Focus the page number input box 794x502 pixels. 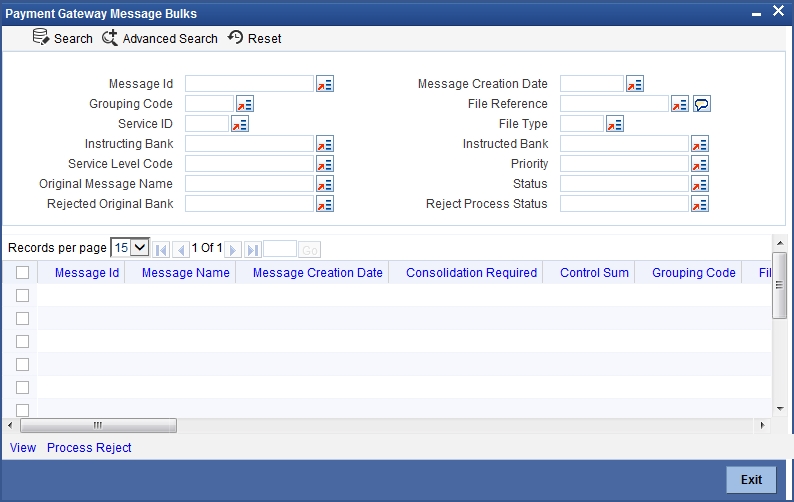280,249
